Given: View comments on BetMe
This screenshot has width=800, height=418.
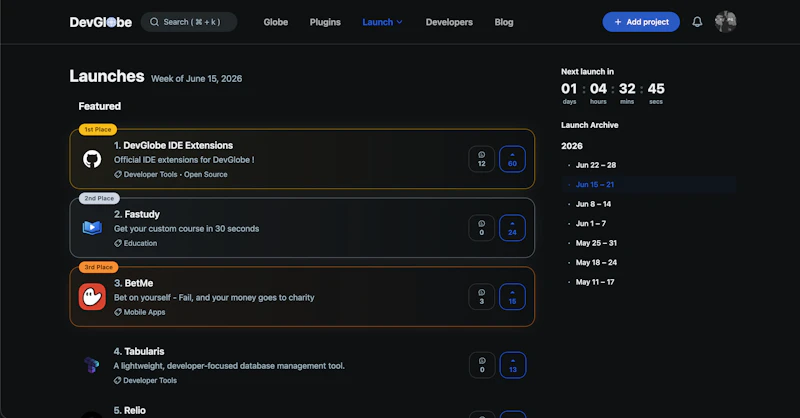Looking at the screenshot, I should (482, 297).
